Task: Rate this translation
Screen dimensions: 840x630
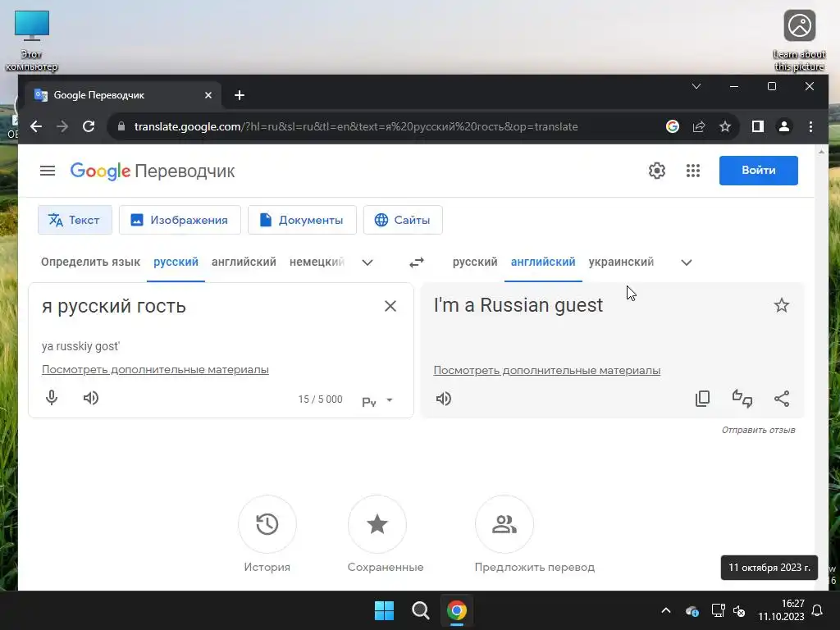Action: [742, 399]
